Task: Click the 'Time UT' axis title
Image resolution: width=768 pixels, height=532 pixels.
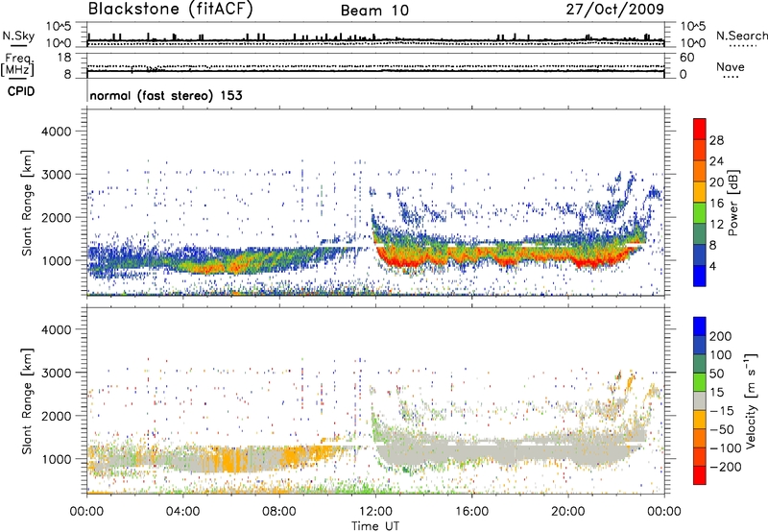Action: (x=375, y=526)
